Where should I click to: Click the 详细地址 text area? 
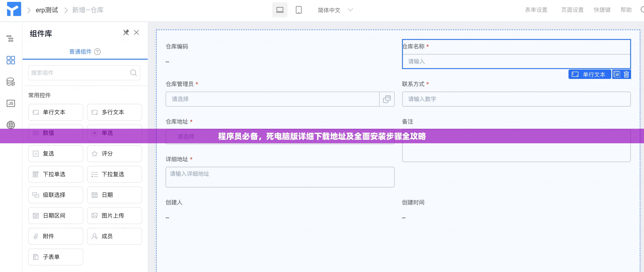[x=280, y=177]
